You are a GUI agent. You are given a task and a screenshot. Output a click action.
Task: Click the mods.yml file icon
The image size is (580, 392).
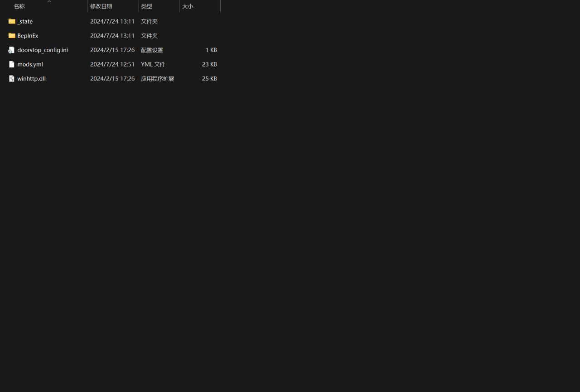point(12,64)
